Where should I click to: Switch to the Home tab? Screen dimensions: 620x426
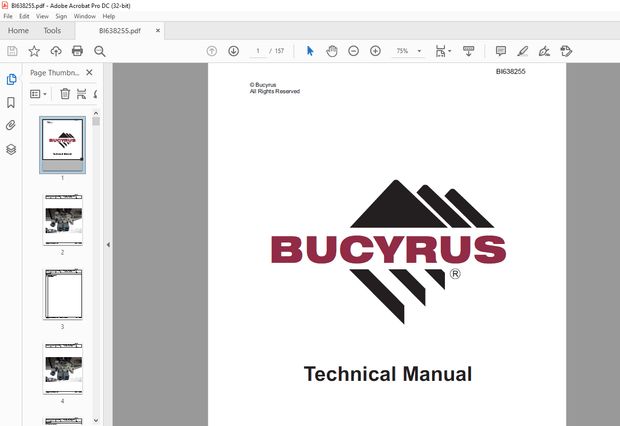[18, 30]
